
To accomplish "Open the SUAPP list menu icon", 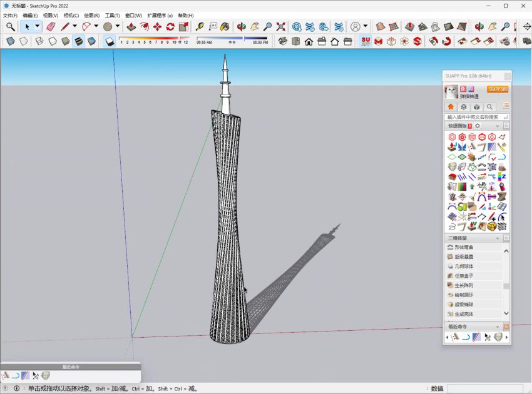I will click(506, 106).
